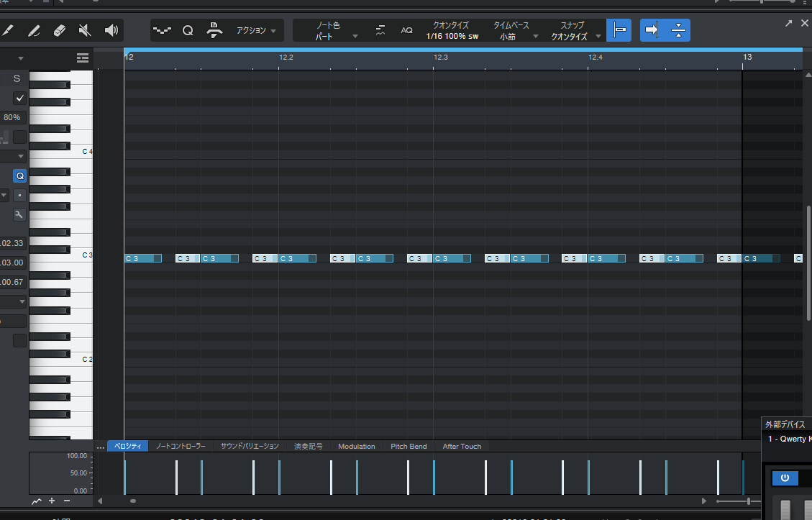This screenshot has width=812, height=520.
Task: Click the horizontal zoom slider
Action: [748, 501]
